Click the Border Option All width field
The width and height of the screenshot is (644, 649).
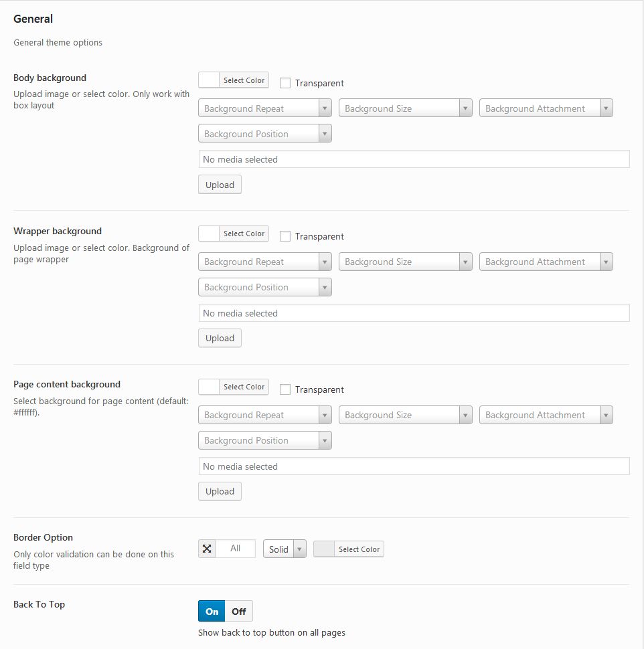coord(235,549)
